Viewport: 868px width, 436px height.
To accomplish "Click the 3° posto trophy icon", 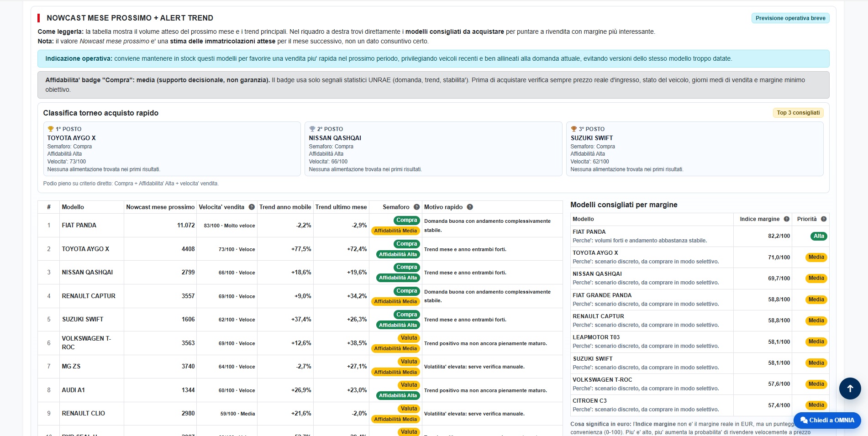I will tap(574, 129).
